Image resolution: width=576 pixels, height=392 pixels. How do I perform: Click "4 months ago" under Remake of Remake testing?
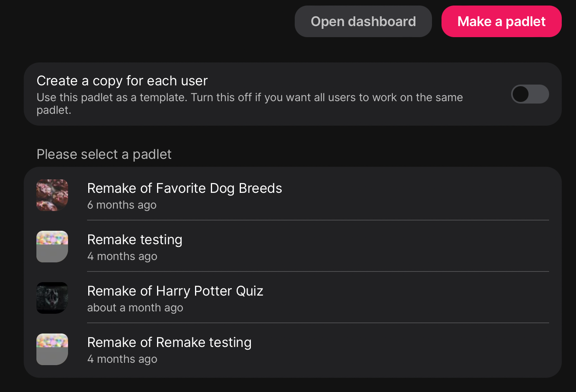[x=122, y=359]
